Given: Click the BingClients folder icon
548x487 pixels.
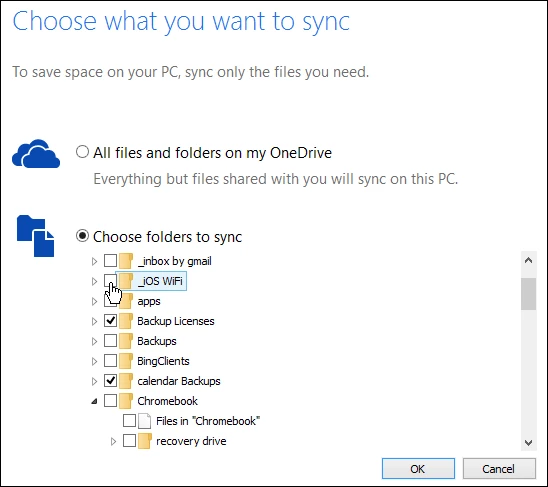Looking at the screenshot, I should pyautogui.click(x=126, y=361).
